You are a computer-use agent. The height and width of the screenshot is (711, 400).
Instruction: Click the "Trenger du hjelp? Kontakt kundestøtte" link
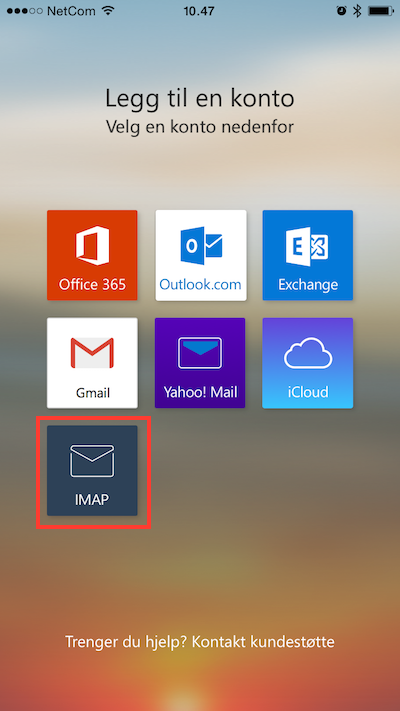coord(200,642)
